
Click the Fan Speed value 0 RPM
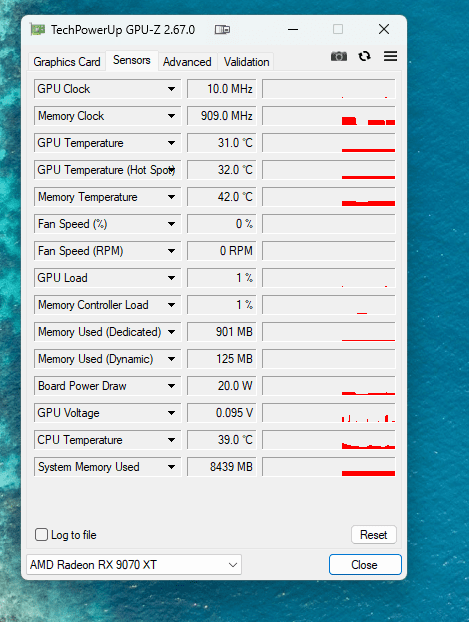tap(222, 251)
